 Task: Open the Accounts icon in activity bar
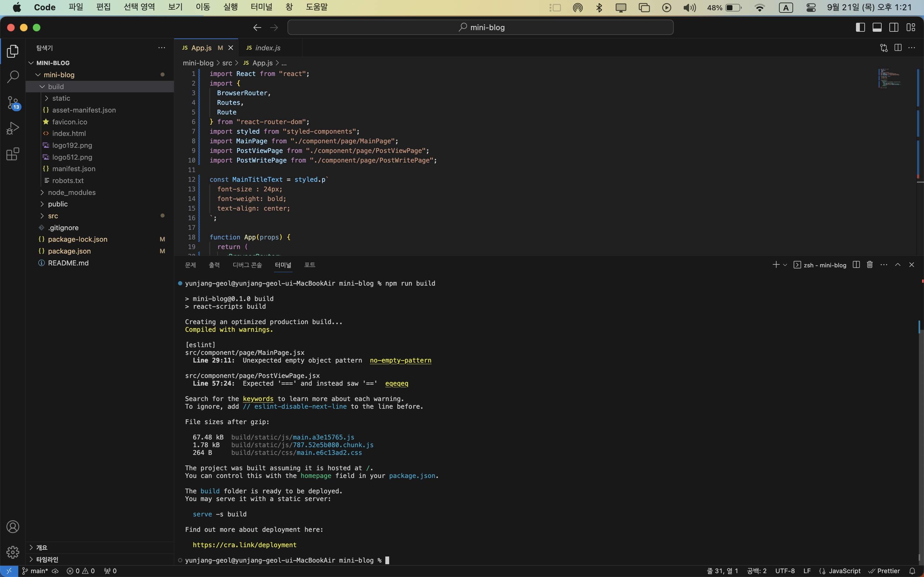(13, 527)
